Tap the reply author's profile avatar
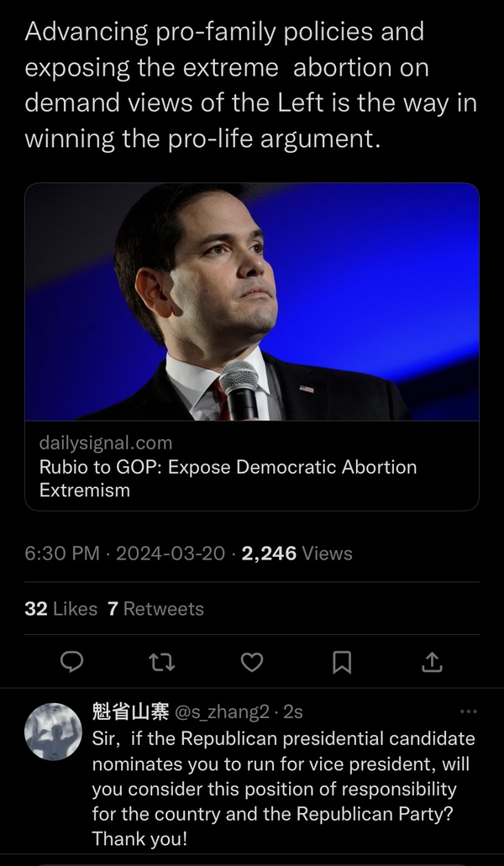This screenshot has width=504, height=866. coord(53,731)
